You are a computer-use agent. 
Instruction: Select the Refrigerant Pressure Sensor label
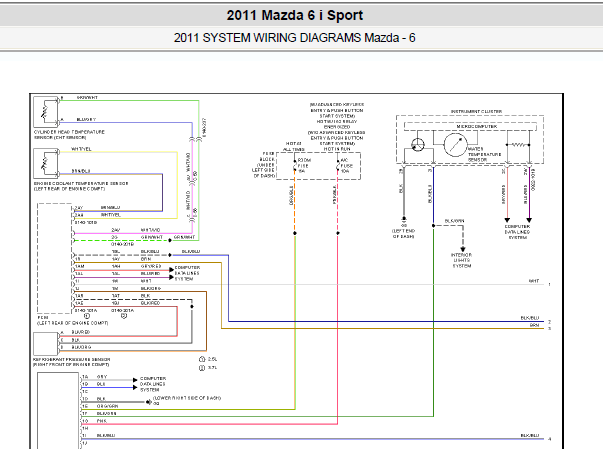[x=72, y=362]
